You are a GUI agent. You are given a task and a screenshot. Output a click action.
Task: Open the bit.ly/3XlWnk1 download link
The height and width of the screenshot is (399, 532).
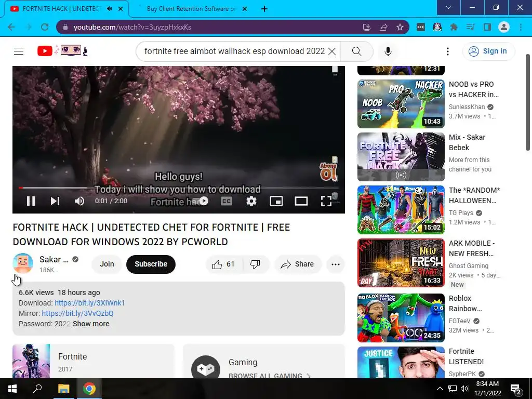(89, 303)
